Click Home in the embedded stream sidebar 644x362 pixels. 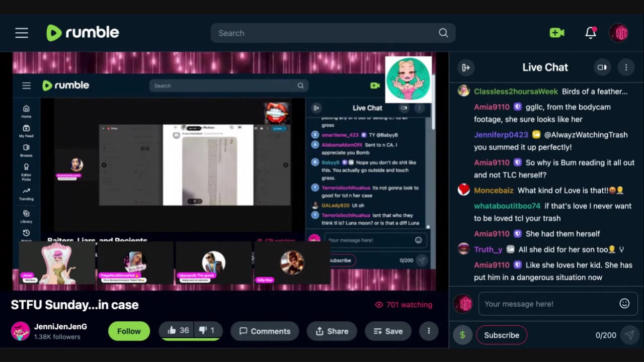pyautogui.click(x=26, y=112)
